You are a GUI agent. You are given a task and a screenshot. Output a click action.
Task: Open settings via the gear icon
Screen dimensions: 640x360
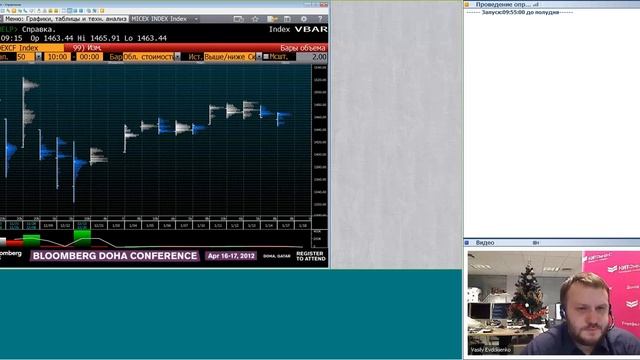[304, 19]
